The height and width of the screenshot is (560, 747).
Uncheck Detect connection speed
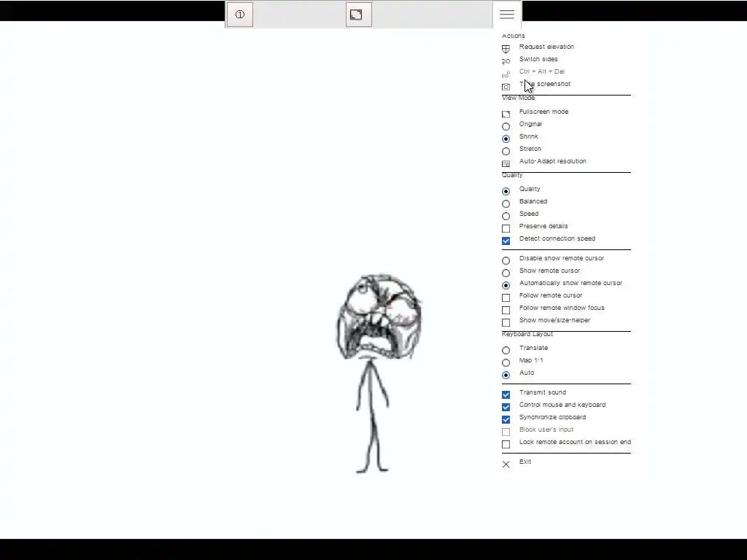506,241
